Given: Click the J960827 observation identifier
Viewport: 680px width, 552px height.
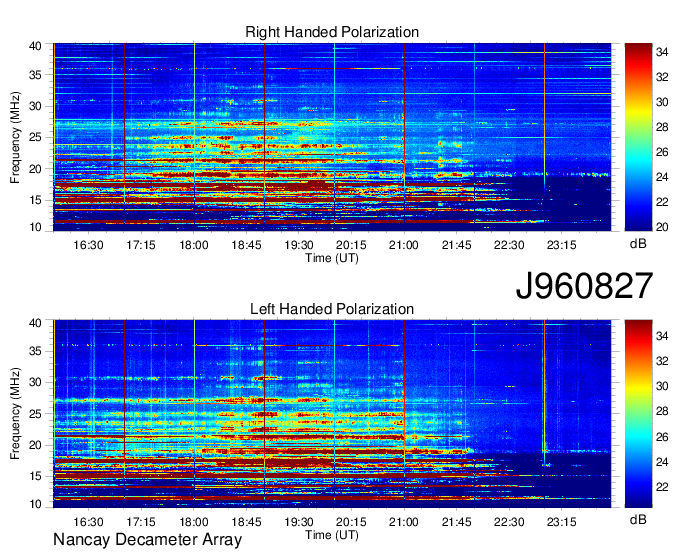Looking at the screenshot, I should [584, 286].
